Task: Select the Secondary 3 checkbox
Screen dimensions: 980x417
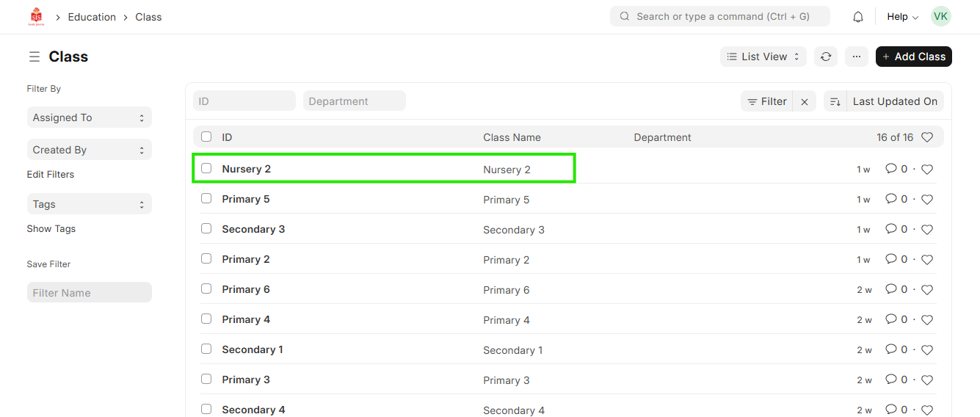Action: point(206,229)
